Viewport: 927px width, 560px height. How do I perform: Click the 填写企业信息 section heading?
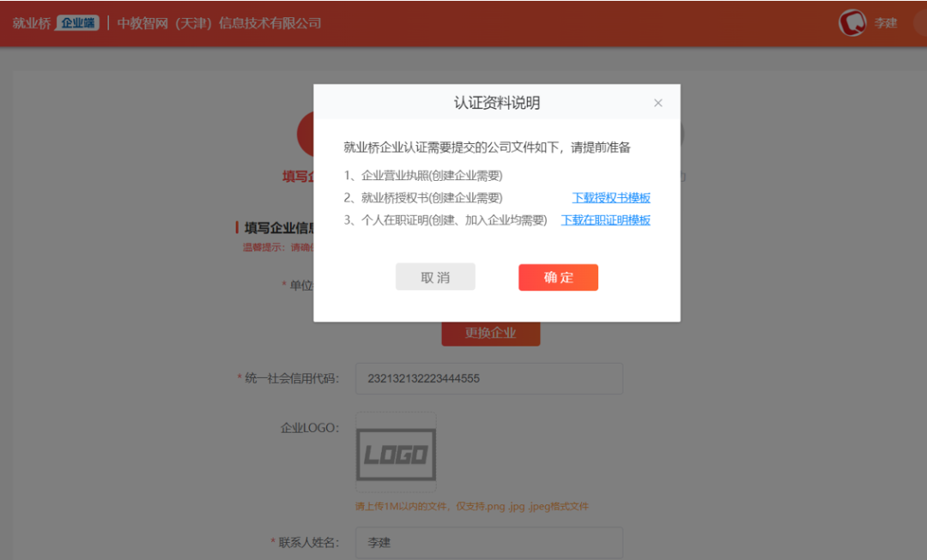point(275,228)
